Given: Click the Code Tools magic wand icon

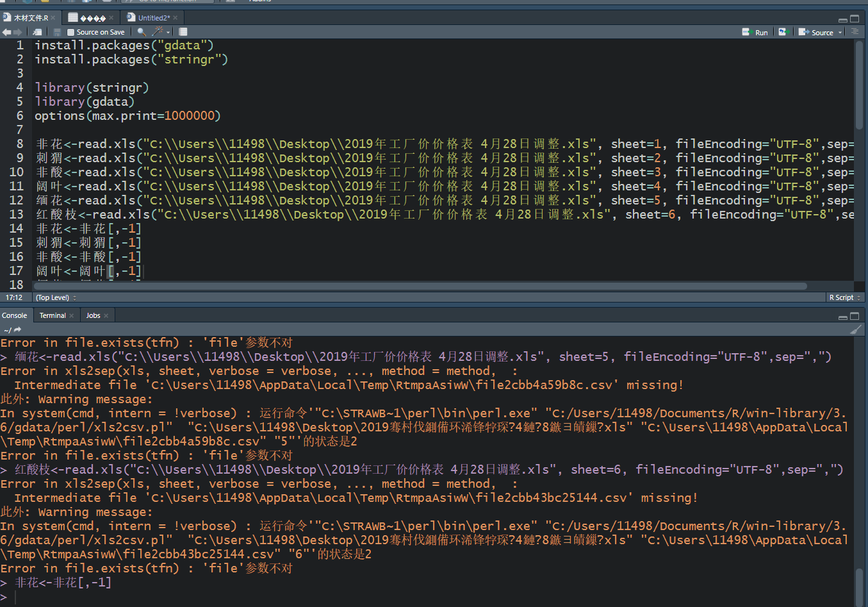Looking at the screenshot, I should pyautogui.click(x=158, y=32).
